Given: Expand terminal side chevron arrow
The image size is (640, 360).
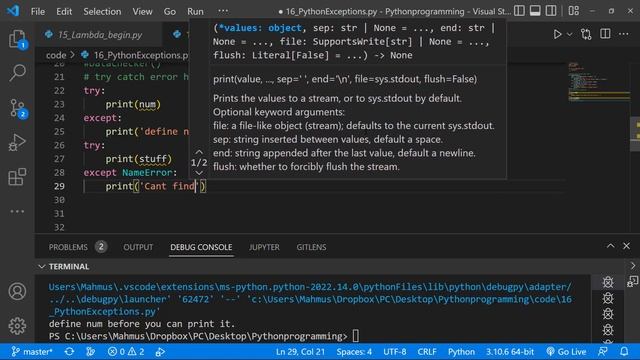Looking at the screenshot, I should (633, 266).
